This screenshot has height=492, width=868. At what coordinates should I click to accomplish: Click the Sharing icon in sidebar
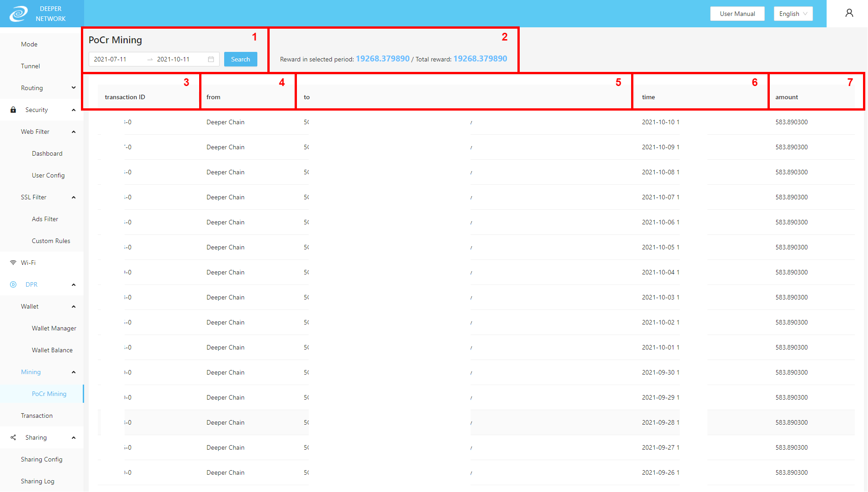(x=13, y=437)
